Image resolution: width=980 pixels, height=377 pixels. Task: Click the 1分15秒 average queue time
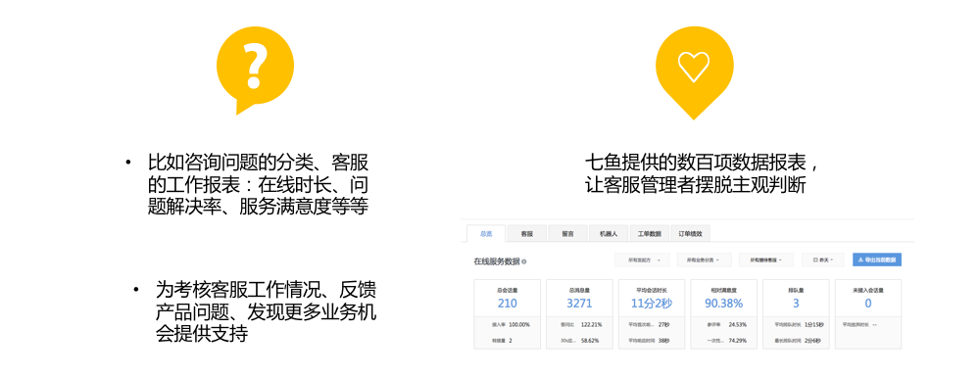815,324
